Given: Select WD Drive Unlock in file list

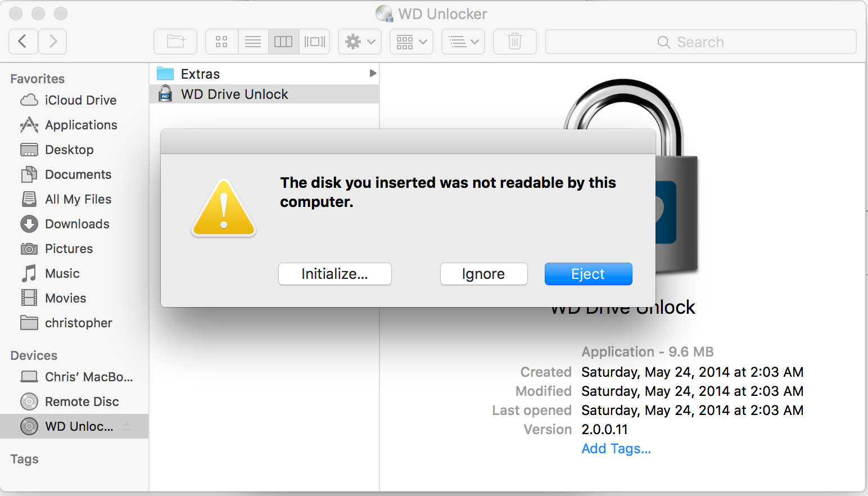Looking at the screenshot, I should click(234, 94).
